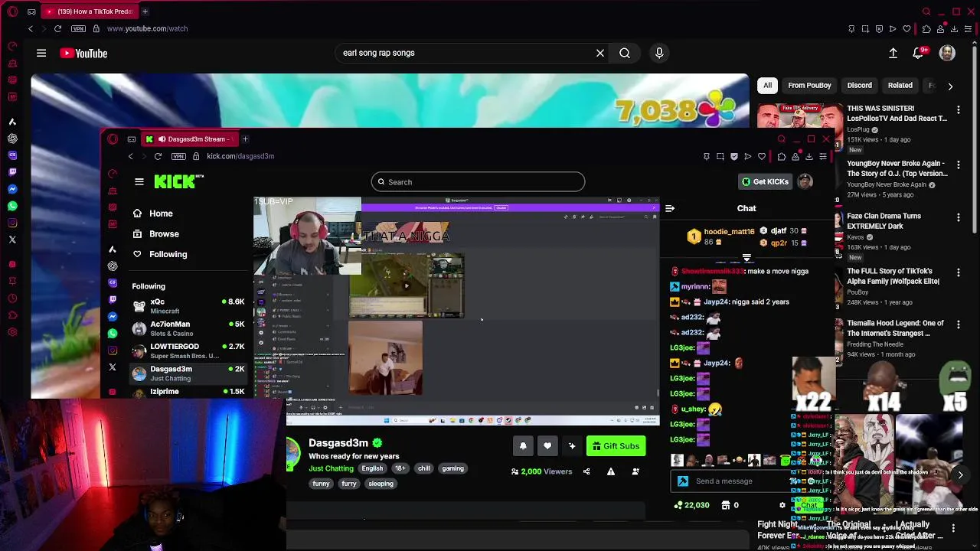This screenshot has height=551, width=980.
Task: Mute the Dasgasd3m Stream tab audio icon
Action: coord(162,139)
